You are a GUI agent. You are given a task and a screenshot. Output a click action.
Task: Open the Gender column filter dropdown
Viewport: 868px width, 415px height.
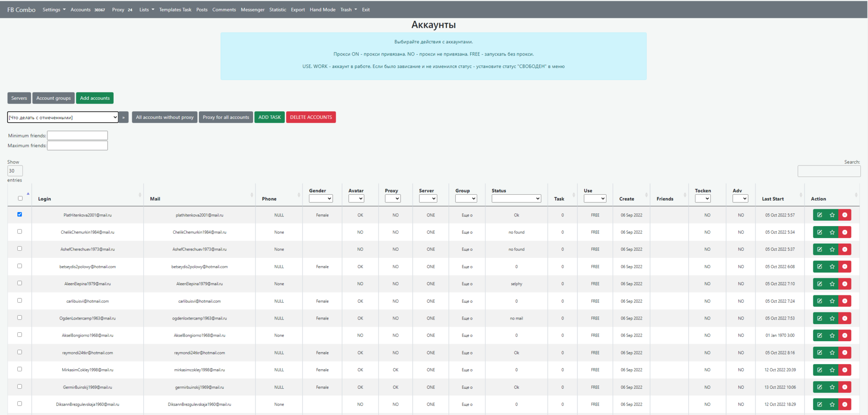coord(320,199)
